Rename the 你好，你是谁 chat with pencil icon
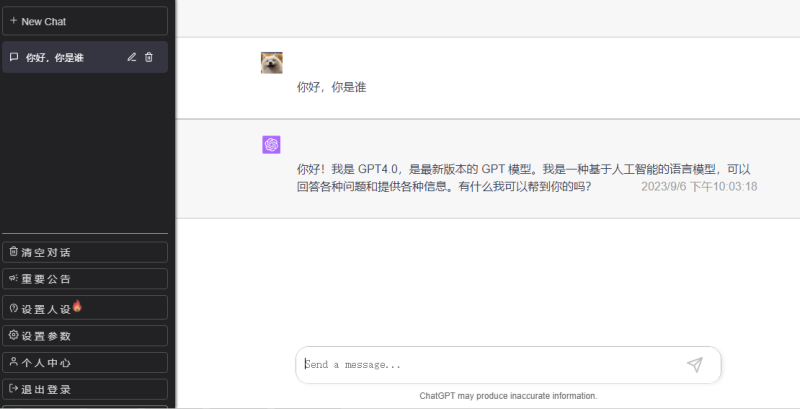This screenshot has height=409, width=800. tap(131, 57)
